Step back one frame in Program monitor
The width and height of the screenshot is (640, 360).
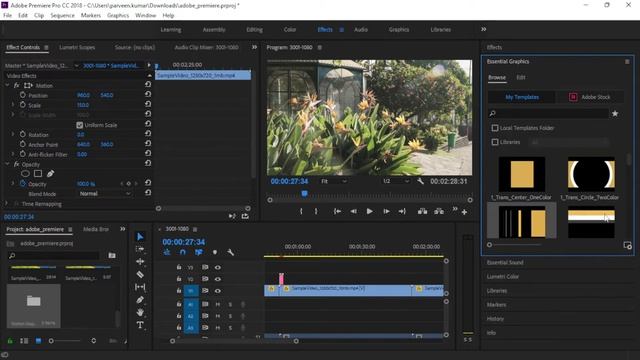click(x=353, y=211)
